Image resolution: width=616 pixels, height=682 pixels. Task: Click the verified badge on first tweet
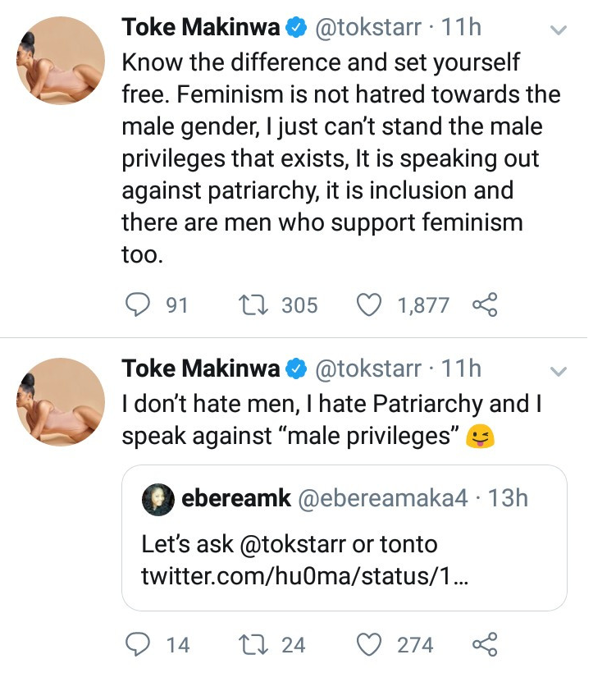click(x=294, y=29)
